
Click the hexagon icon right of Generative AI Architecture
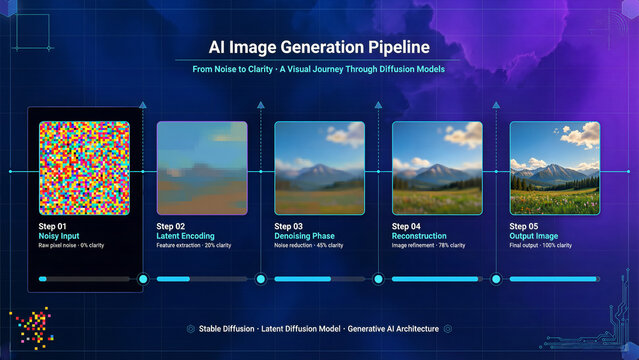click(x=448, y=329)
